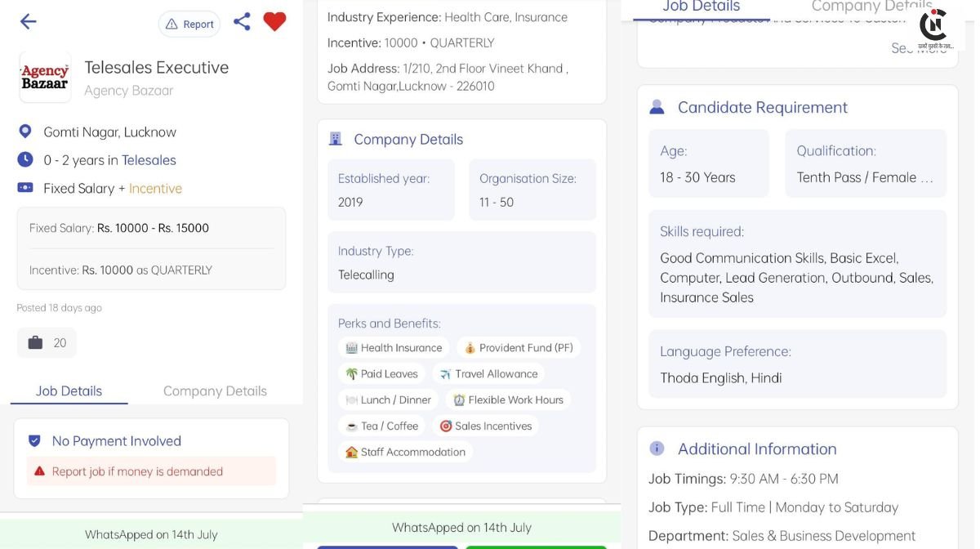Click the salary cash icon
The width and height of the screenshot is (980, 549).
pos(25,188)
